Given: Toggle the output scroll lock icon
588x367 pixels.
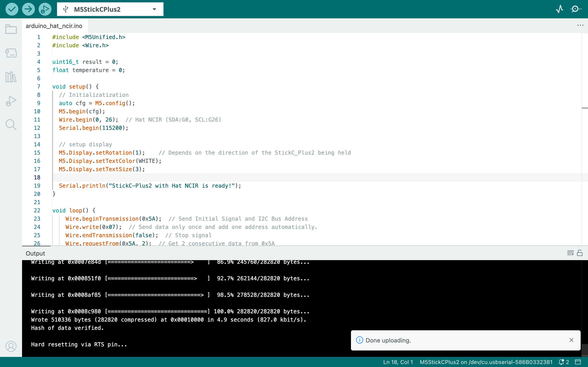Looking at the screenshot, I should click(x=580, y=253).
